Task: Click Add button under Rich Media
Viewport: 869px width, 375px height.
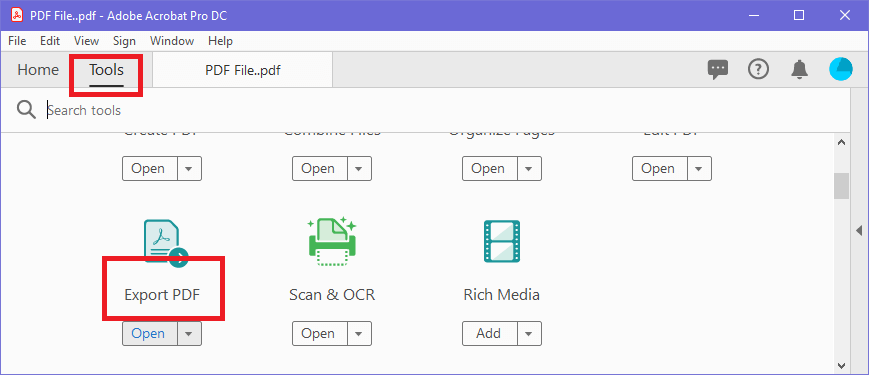Action: [488, 333]
